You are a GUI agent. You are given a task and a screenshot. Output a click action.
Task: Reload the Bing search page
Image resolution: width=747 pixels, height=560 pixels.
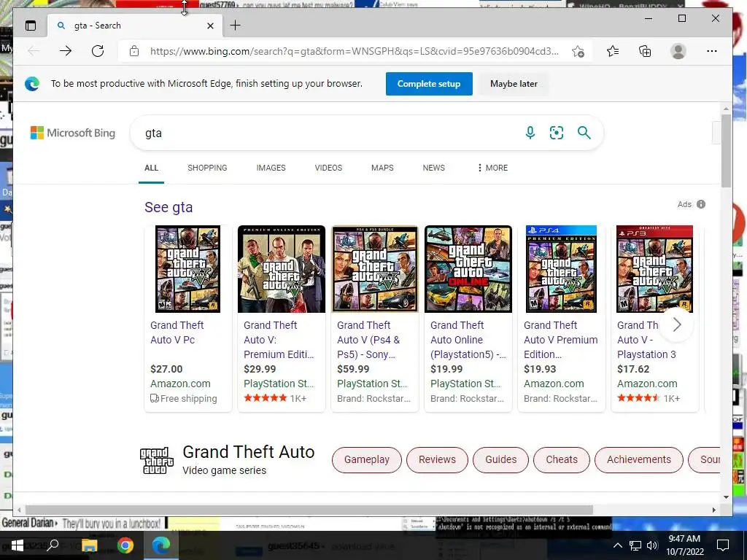click(98, 51)
